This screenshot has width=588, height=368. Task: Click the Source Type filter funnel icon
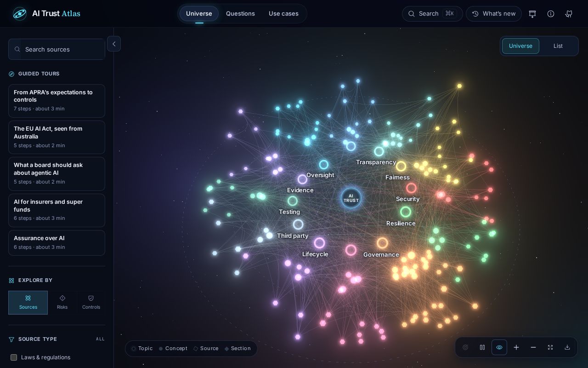pyautogui.click(x=11, y=339)
